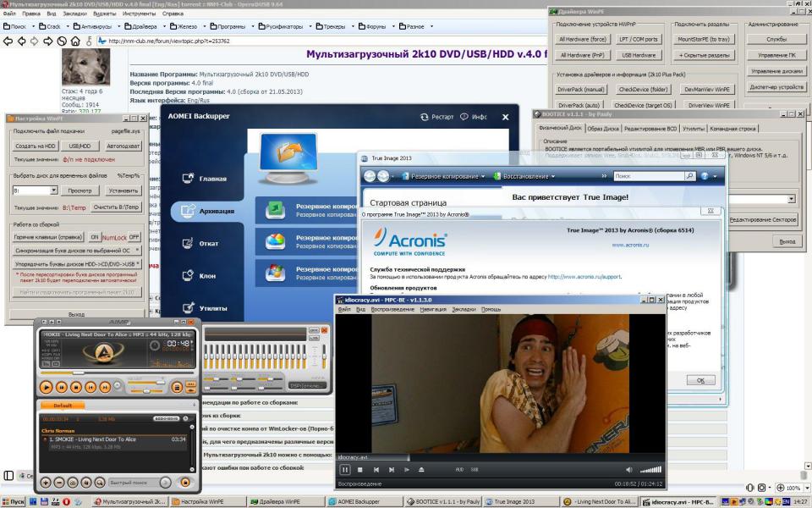Start playback with AIMP play button
This screenshot has width=812, height=508.
point(46,387)
